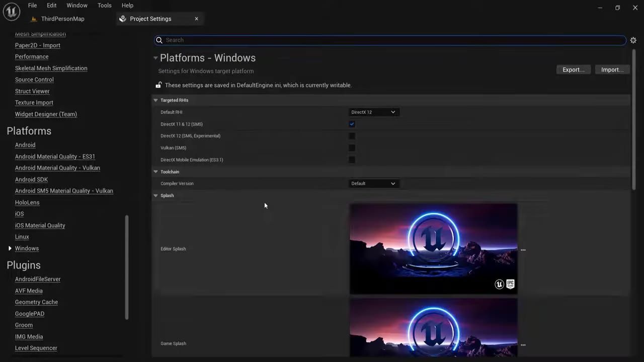This screenshot has height=362, width=644.
Task: Disable DirectX 11 & 12 (SM5) checkbox
Action: [352, 124]
